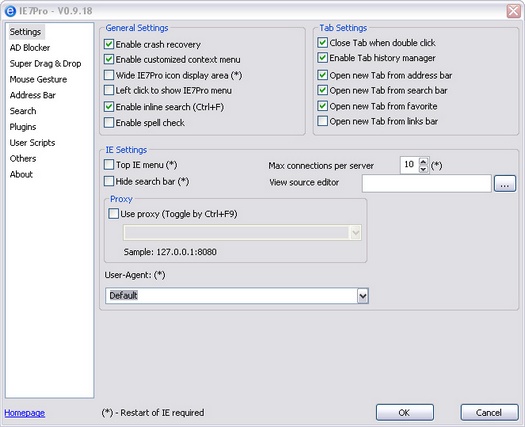Toggle Open new Tab from favorite
Viewport: 525px width, 427px height.
[322, 106]
